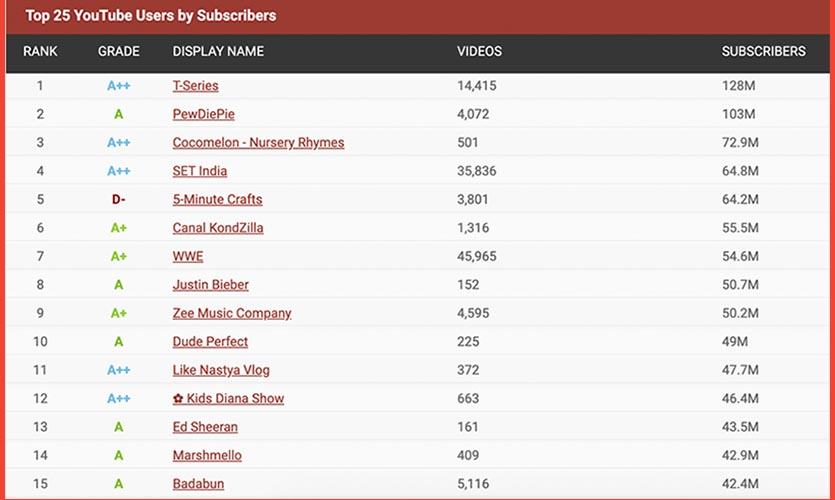Viewport: 835px width, 500px height.
Task: Click the GRADE column header
Action: pyautogui.click(x=119, y=51)
